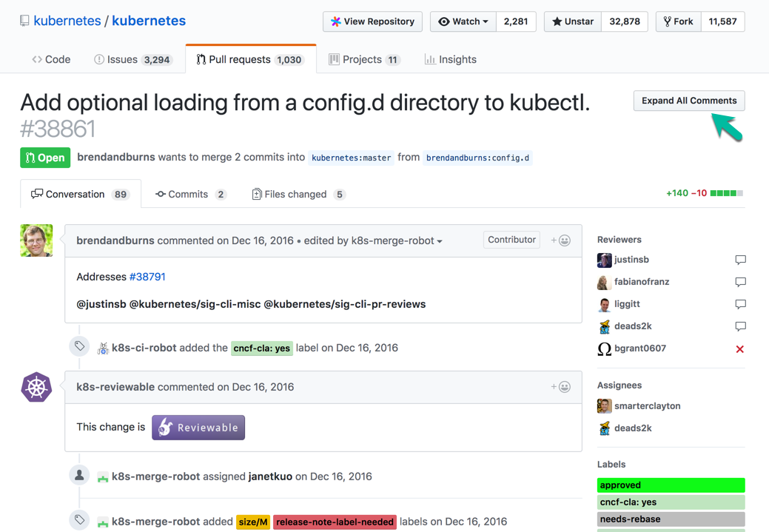
Task: Open the Watch dropdown
Action: point(463,21)
